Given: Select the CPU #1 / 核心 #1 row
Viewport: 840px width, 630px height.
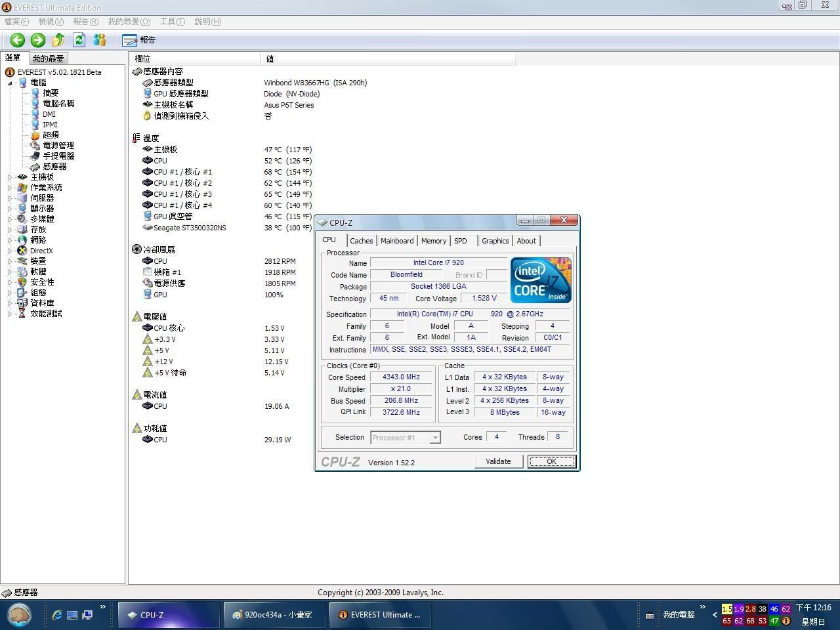Looking at the screenshot, I should click(x=228, y=172).
